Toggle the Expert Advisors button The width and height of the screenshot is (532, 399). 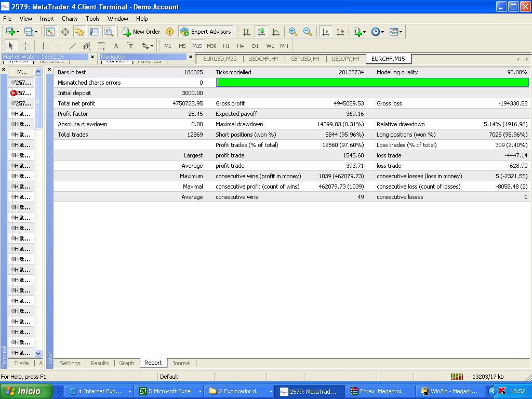click(x=206, y=32)
